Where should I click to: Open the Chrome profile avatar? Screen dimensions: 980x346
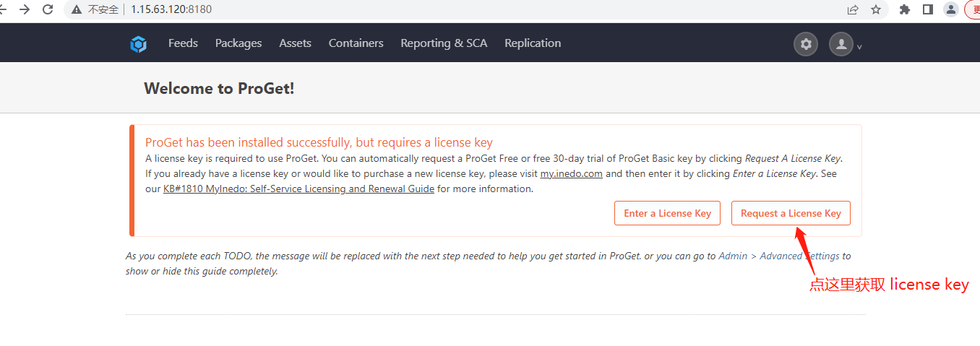point(951,9)
